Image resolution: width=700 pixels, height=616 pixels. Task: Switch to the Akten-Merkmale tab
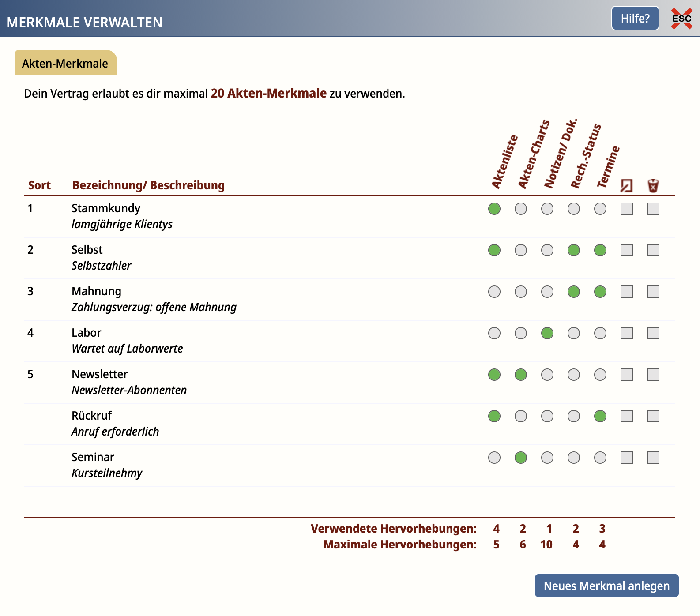coord(65,63)
